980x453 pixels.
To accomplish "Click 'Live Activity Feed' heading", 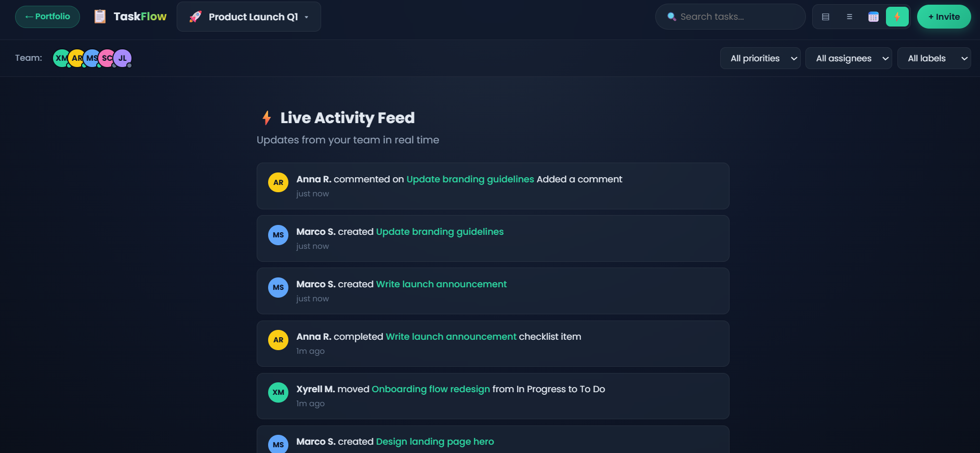I will click(x=348, y=118).
